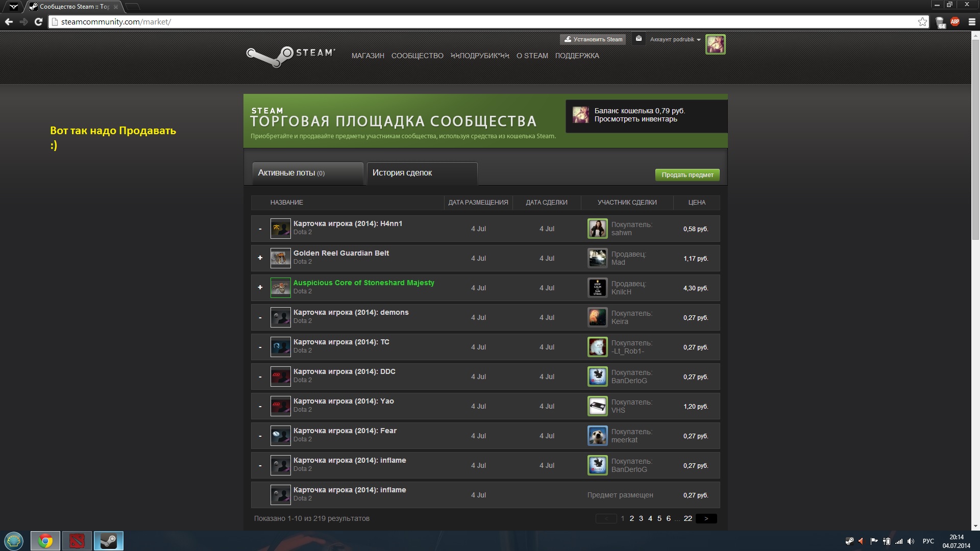
Task: Click the Установить Steam button
Action: tap(593, 39)
